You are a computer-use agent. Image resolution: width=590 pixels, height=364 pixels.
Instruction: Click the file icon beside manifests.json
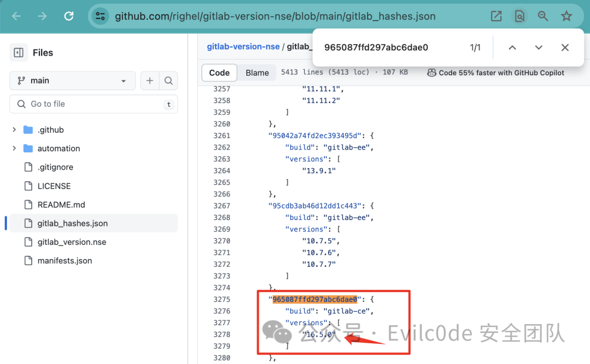[28, 261]
